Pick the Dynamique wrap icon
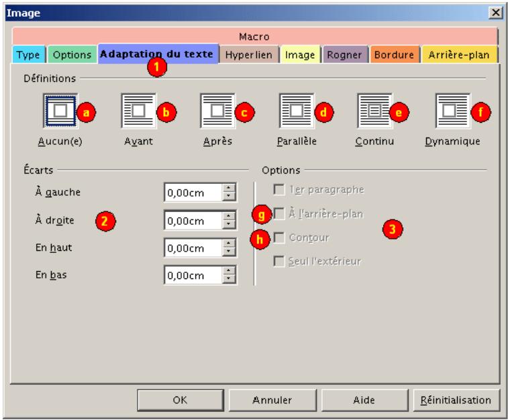 [x=452, y=111]
